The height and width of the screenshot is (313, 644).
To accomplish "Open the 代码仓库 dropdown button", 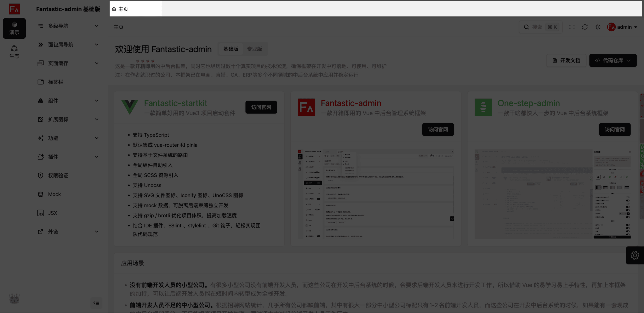I will point(613,60).
